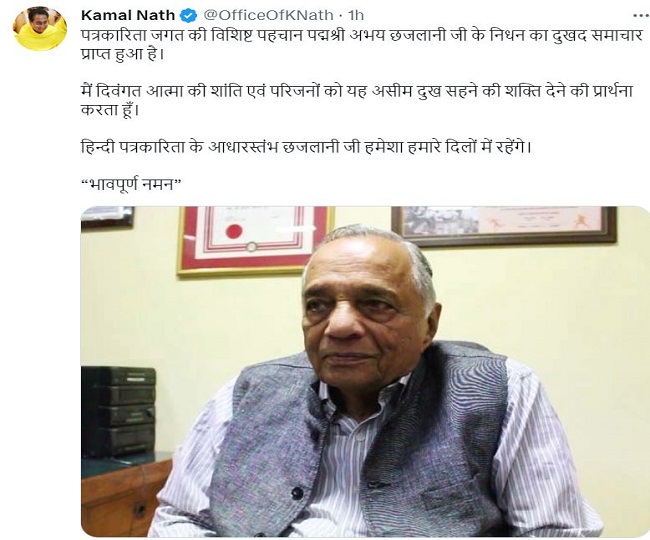
Task: Click the brown framed picture on the wall
Action: (504, 226)
